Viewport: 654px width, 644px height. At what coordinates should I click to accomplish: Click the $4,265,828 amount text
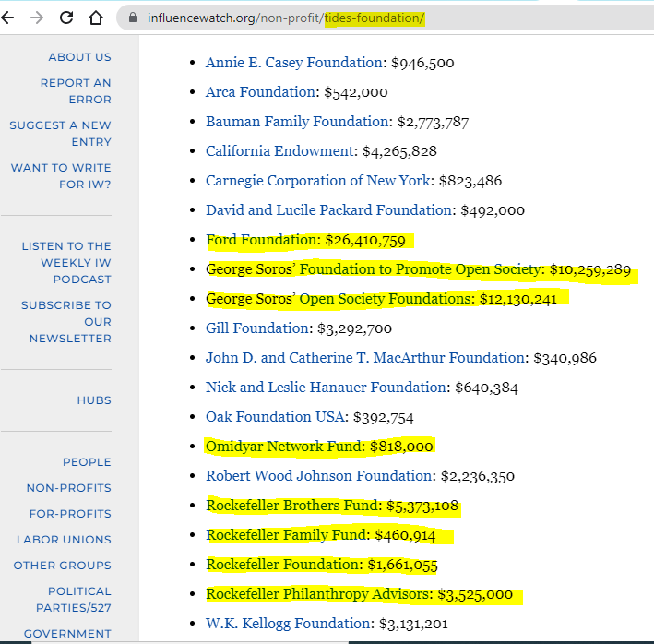(399, 151)
